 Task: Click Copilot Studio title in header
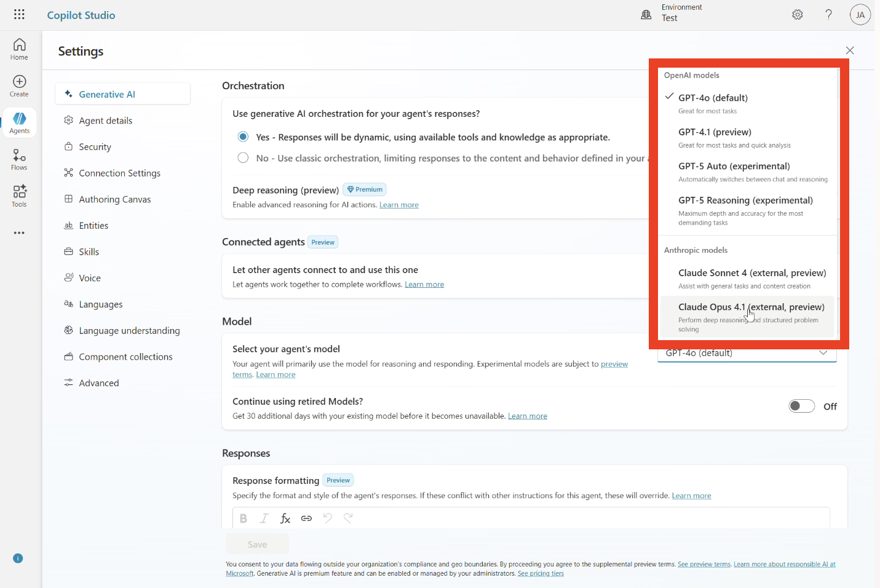click(81, 15)
